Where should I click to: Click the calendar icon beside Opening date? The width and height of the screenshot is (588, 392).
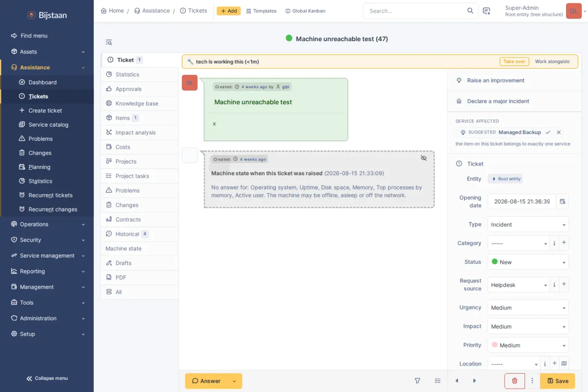click(562, 202)
